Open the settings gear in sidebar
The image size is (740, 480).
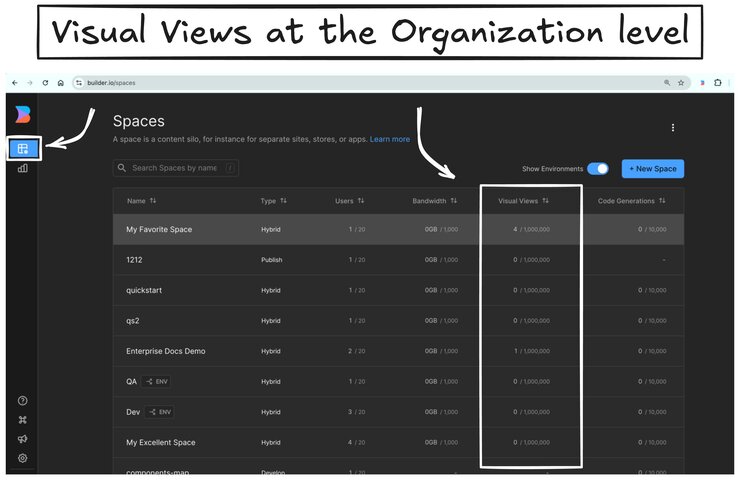tap(23, 458)
